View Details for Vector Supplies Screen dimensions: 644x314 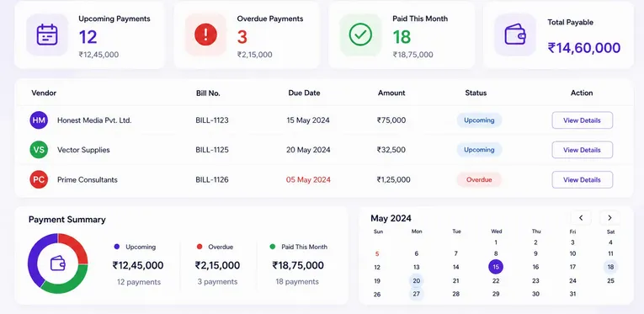(x=582, y=150)
